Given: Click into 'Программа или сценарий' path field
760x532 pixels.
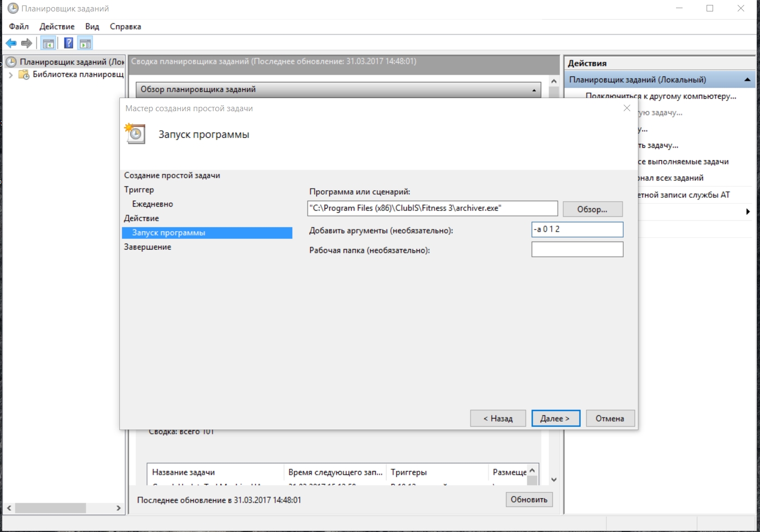Looking at the screenshot, I should click(x=433, y=208).
